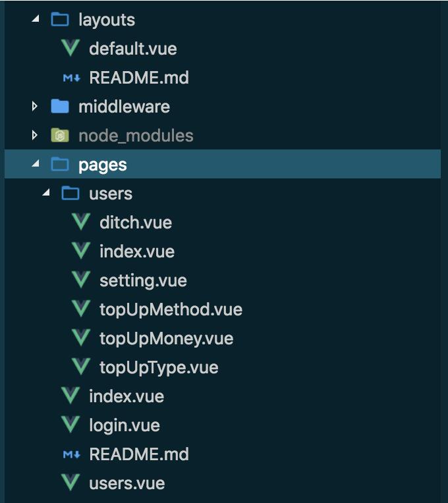Expand the node_modules folder arrow
The image size is (448, 503).
click(x=35, y=136)
